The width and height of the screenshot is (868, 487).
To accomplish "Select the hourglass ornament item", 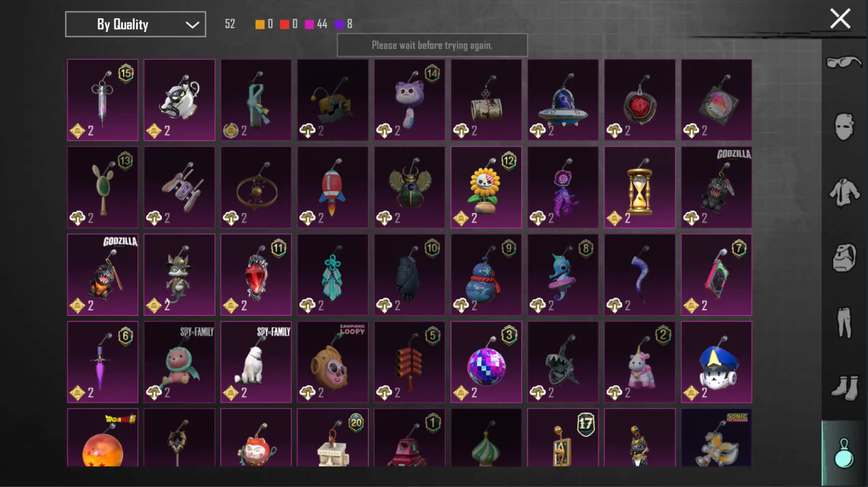I will 639,187.
